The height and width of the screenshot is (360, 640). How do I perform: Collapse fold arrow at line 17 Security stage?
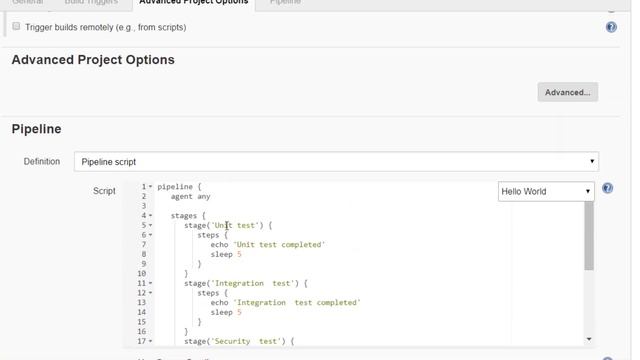[150, 341]
